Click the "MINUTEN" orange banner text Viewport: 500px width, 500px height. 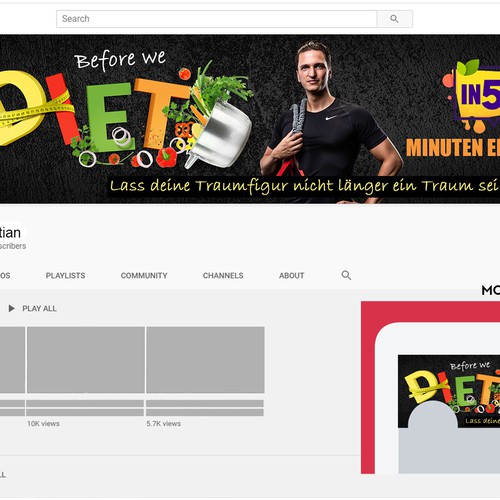click(x=444, y=148)
